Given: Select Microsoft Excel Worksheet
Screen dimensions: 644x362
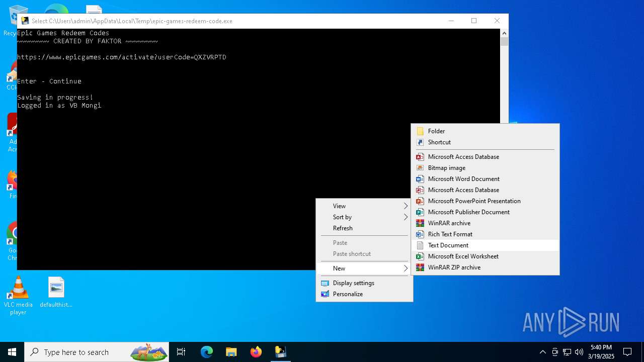Looking at the screenshot, I should (x=485, y=256).
